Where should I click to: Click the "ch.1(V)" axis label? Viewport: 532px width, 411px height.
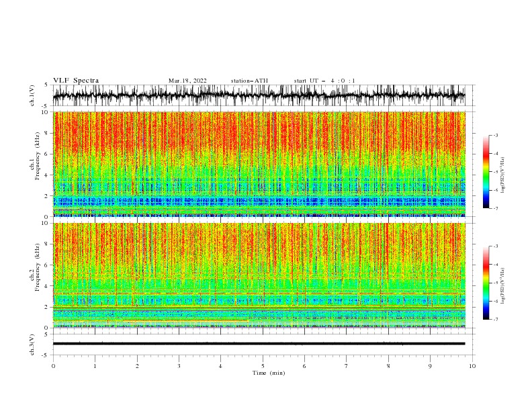pos(32,95)
